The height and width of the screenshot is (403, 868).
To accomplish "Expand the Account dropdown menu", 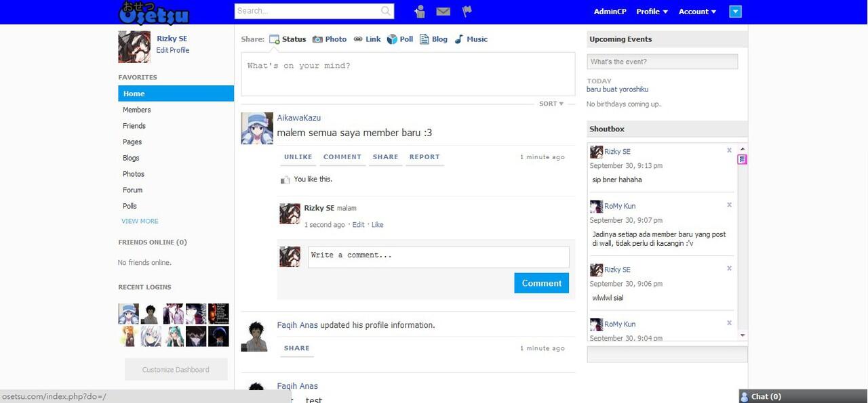I will coord(697,12).
